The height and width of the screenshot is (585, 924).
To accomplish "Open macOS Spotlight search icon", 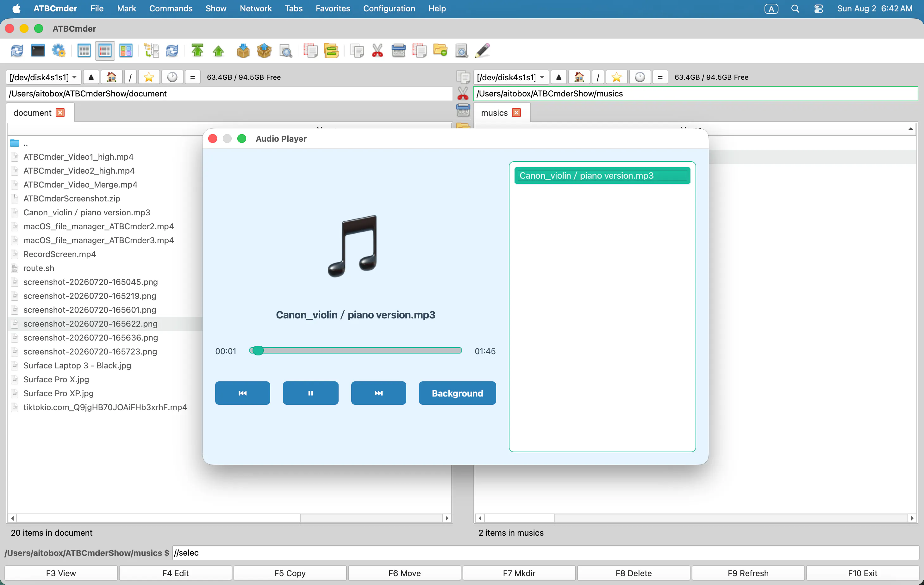I will tap(795, 9).
